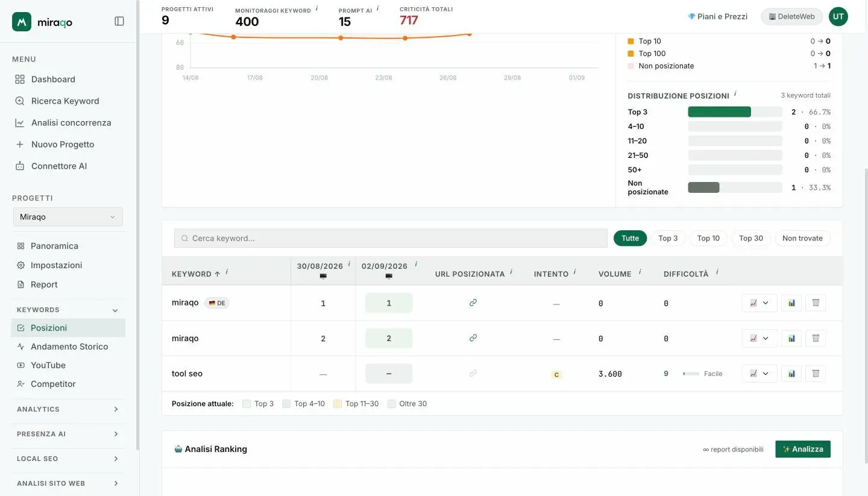Delete the miraqo DE keyword

pos(816,303)
